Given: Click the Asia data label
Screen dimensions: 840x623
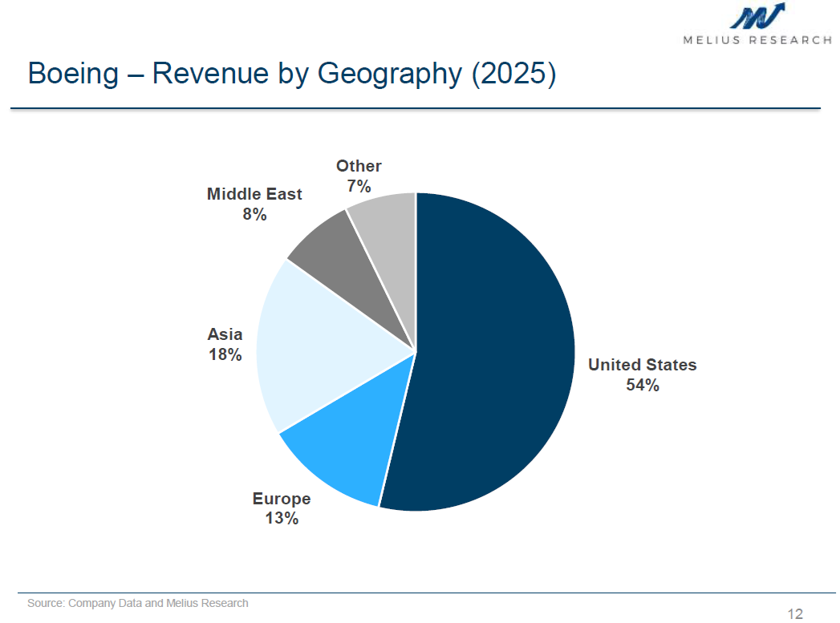Looking at the screenshot, I should 225,334.
